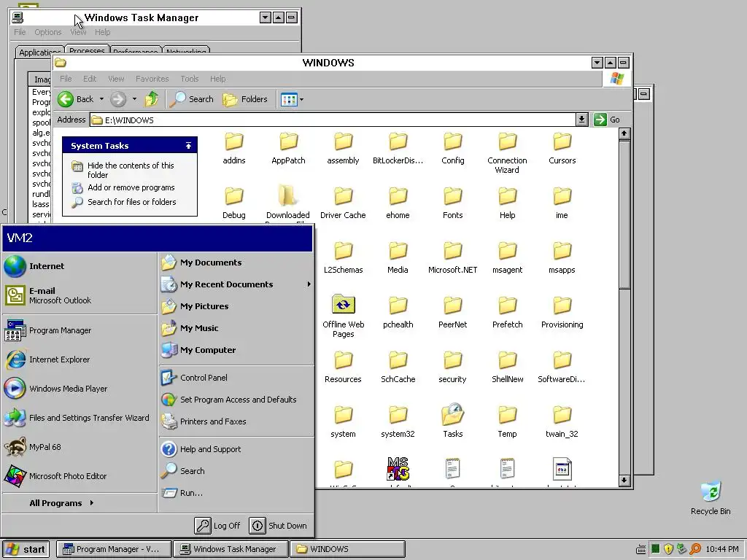This screenshot has width=747, height=560.
Task: Open Options menu in Task Manager
Action: pyautogui.click(x=47, y=32)
